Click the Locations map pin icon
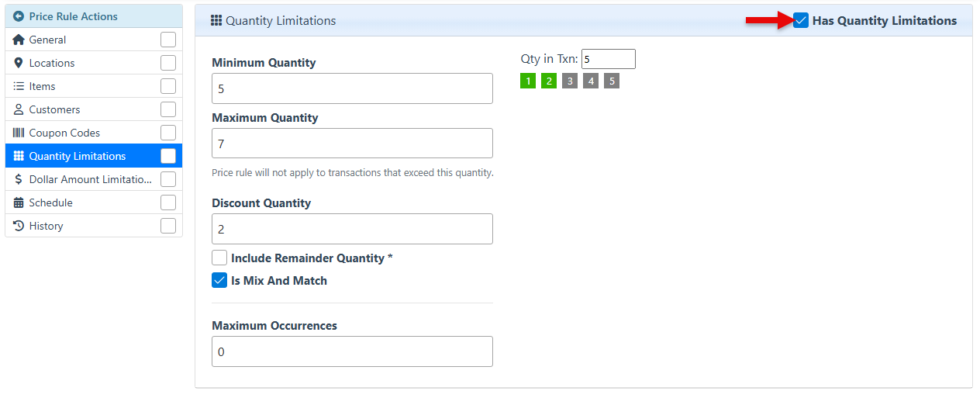The height and width of the screenshot is (398, 980). tap(19, 63)
